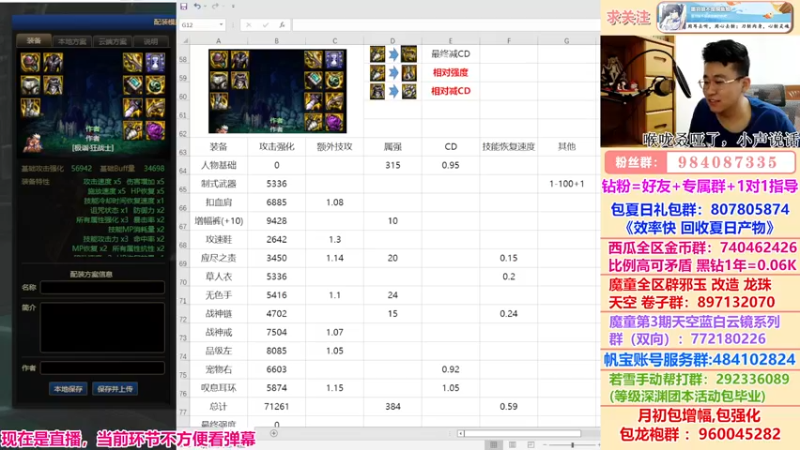Select the dark chest armor icon in game panel
800x450 pixels.
pos(53,62)
